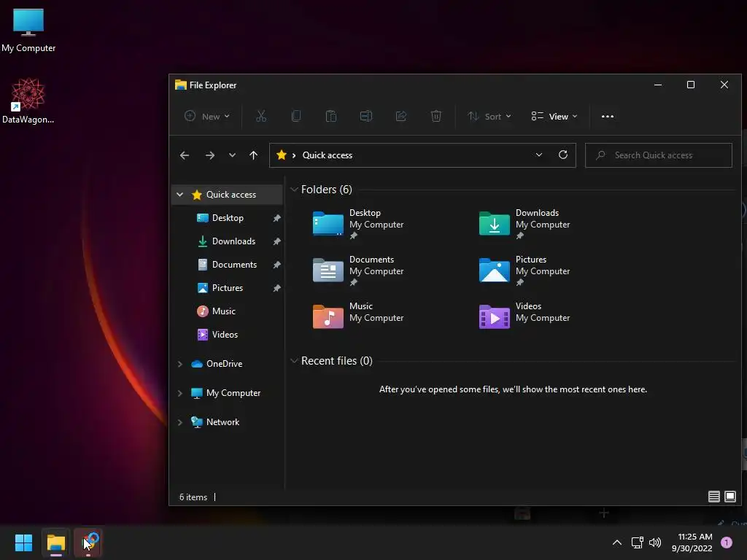The image size is (747, 560).
Task: Click the Search Quick access field
Action: [x=659, y=155]
